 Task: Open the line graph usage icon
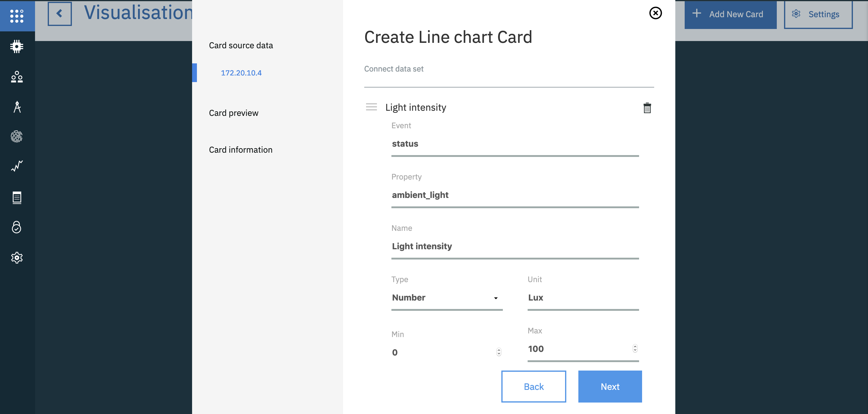click(x=17, y=166)
